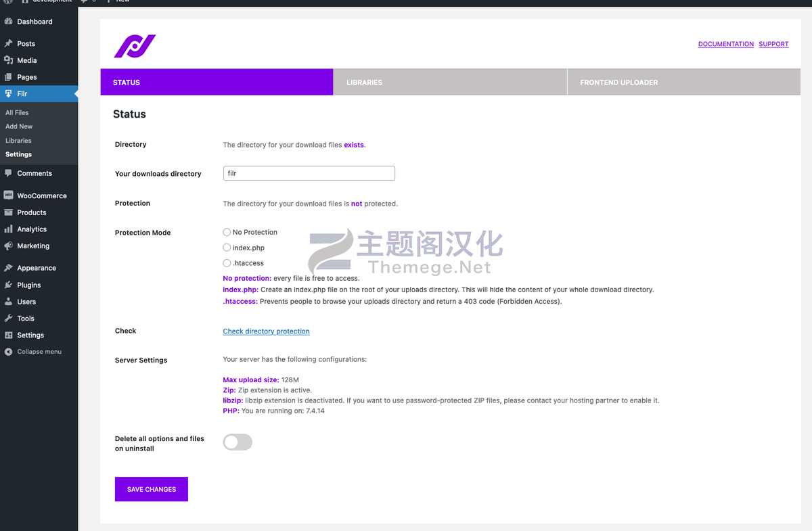
Task: Click the Settings sliders icon in sidebar
Action: 8,335
